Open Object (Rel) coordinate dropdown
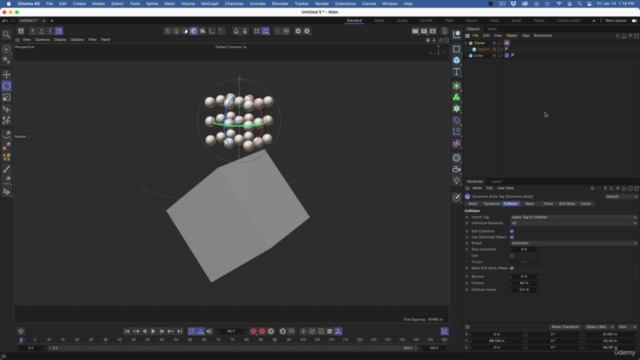This screenshot has height=360, width=640. coord(600,327)
